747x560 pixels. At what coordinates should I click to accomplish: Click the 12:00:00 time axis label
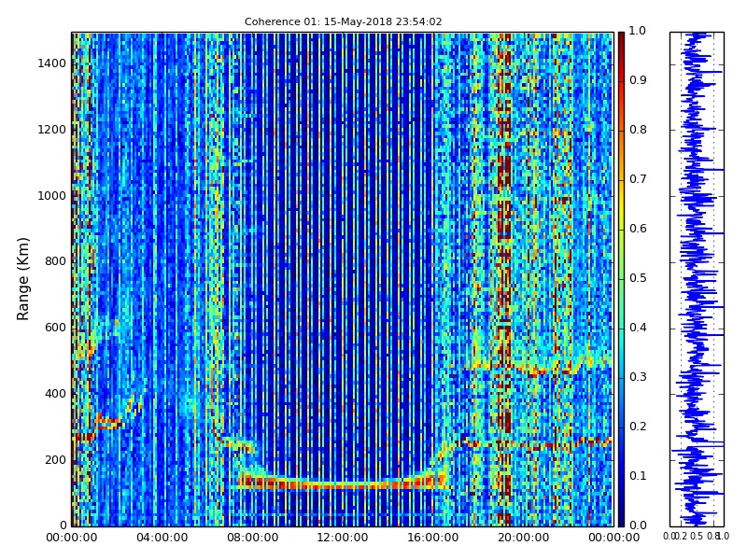[x=343, y=538]
